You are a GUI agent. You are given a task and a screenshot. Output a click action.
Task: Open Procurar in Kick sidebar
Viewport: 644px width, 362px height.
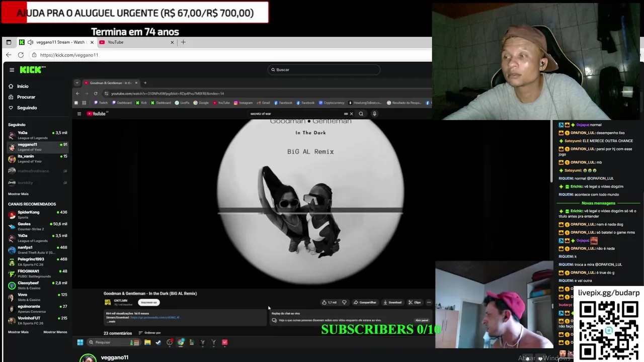point(22,97)
